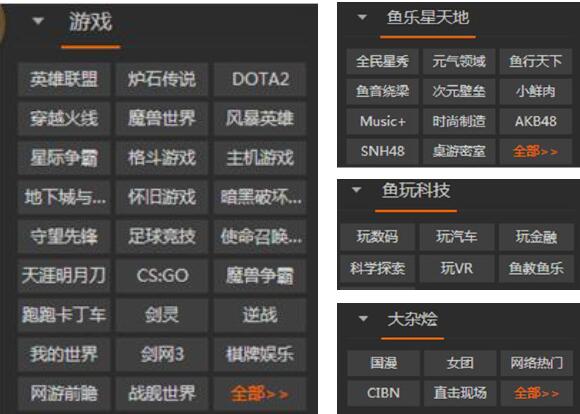Collapse the 鱼乐星天地 section arrow
This screenshot has height=414, width=580.
[362, 17]
